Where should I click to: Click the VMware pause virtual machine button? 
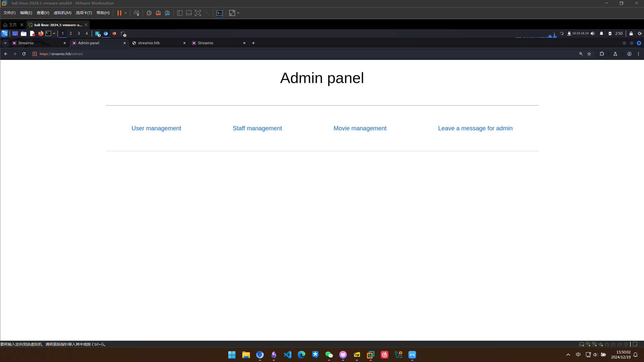(x=119, y=13)
